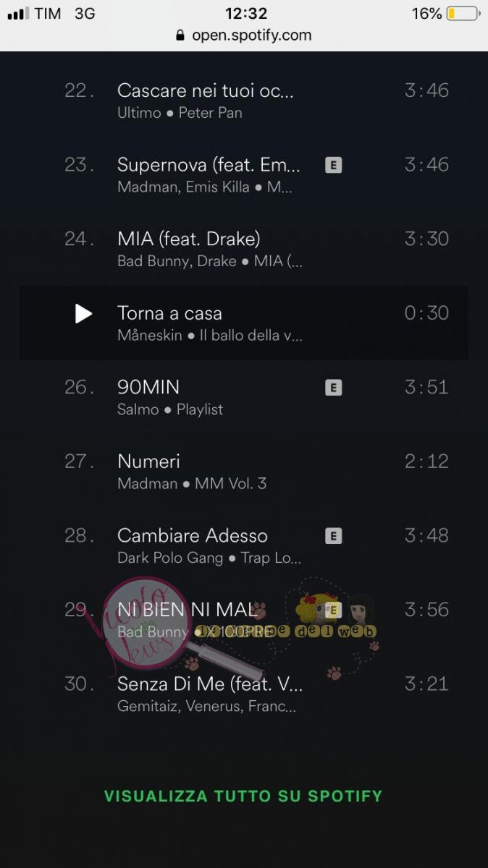
Task: Select track NI BIEN NI MAL
Action: point(244,620)
